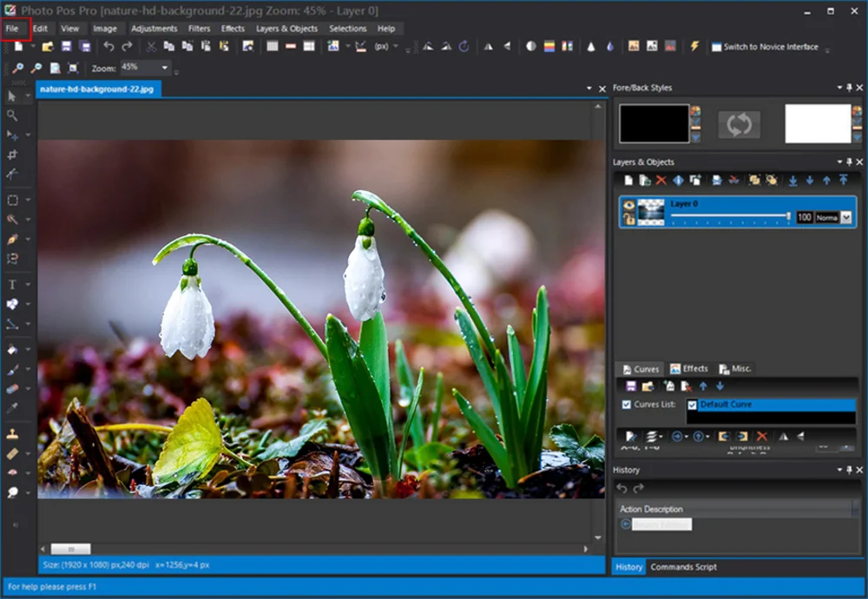Pin the Fore/Back Styles panel
This screenshot has height=599, width=868.
point(849,88)
